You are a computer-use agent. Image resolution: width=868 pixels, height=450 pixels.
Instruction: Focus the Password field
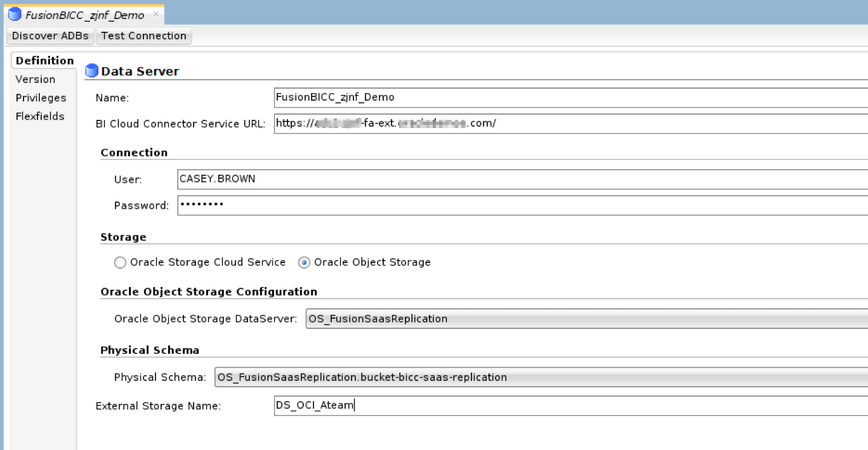pos(522,205)
